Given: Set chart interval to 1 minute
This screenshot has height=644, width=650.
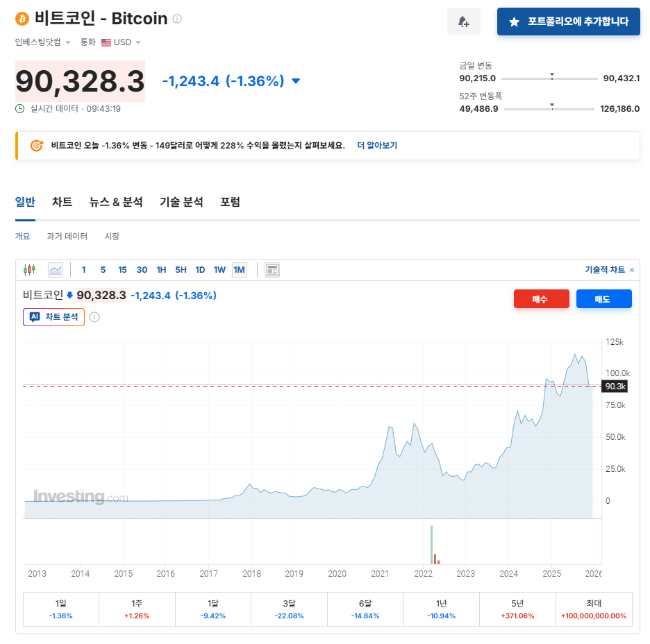Looking at the screenshot, I should tap(84, 270).
